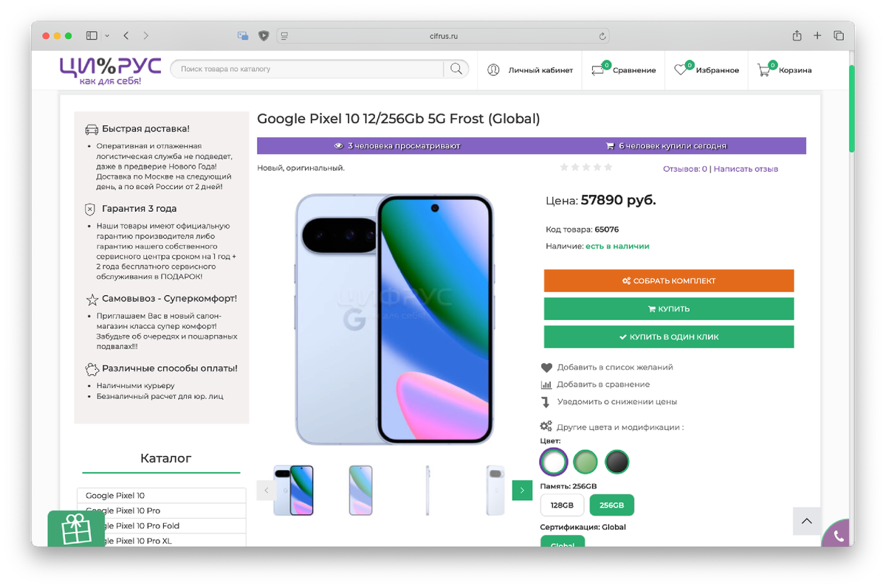This screenshot has width=886, height=588.
Task: Open the Избранное heart icon
Action: point(682,69)
